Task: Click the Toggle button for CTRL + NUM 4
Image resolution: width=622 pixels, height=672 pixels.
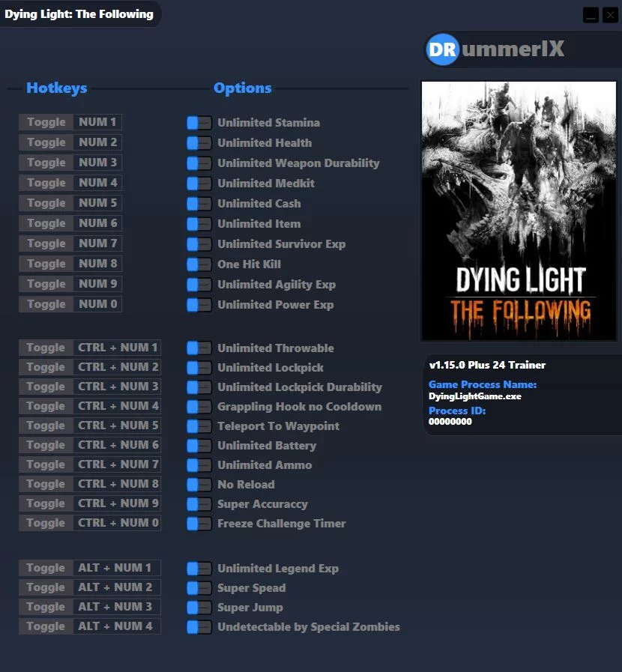Action: click(x=46, y=406)
